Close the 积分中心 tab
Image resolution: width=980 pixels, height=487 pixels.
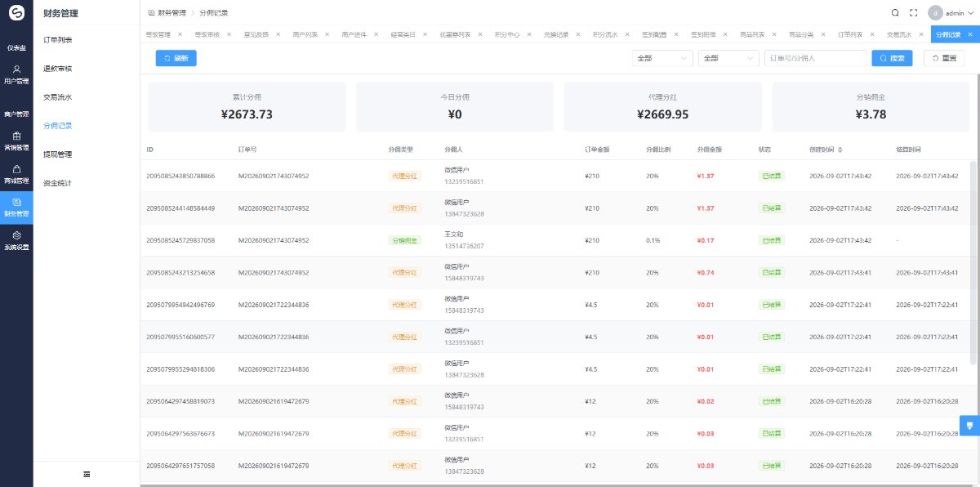pos(529,34)
